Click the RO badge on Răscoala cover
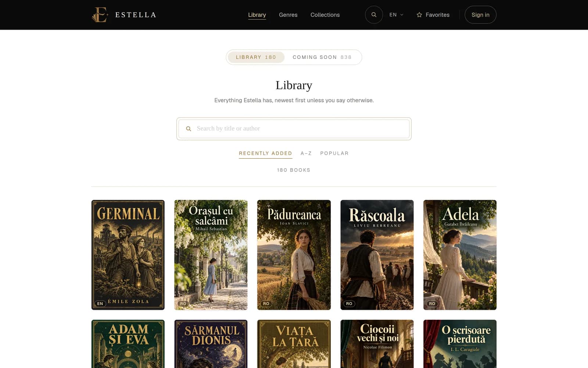588x368 pixels. tap(349, 304)
